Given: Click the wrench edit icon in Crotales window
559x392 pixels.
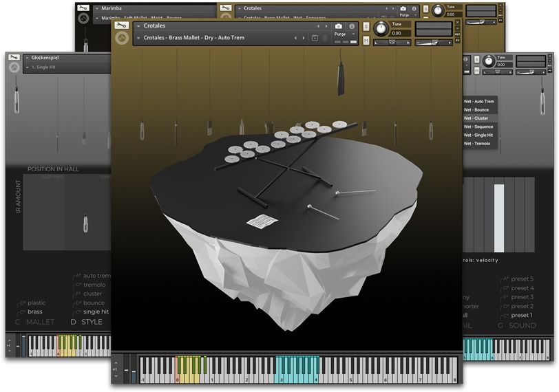Looking at the screenshot, I should pos(122,25).
